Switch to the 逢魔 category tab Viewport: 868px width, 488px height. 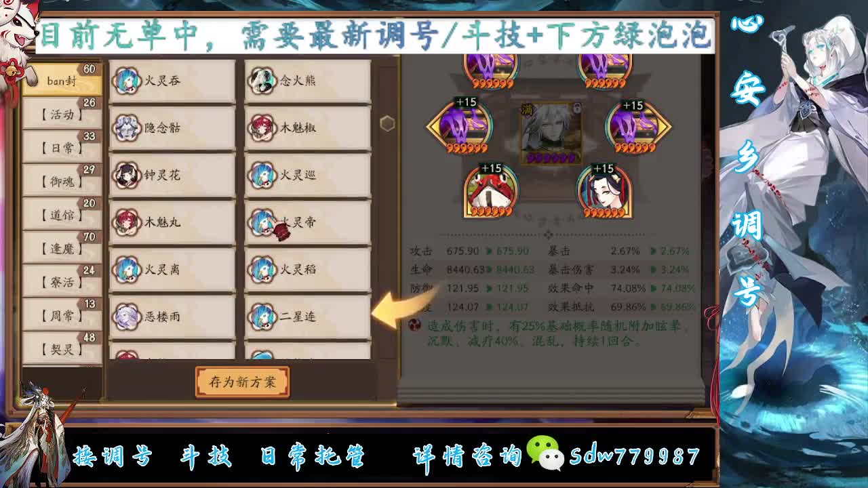pyautogui.click(x=62, y=248)
